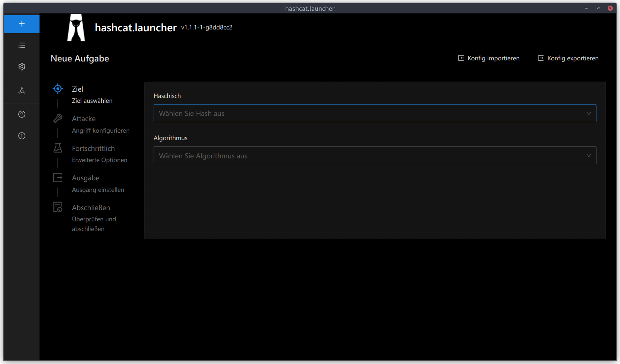Open the 'Wählen Sie Algorithmus aus' dropdown
This screenshot has width=620, height=364.
(x=375, y=155)
